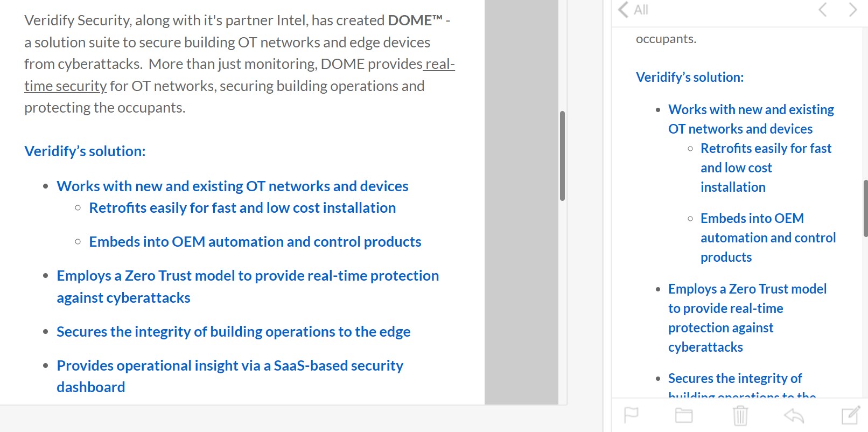Click "Embeds into OEM" in right pane
The height and width of the screenshot is (432, 868).
[x=752, y=219]
